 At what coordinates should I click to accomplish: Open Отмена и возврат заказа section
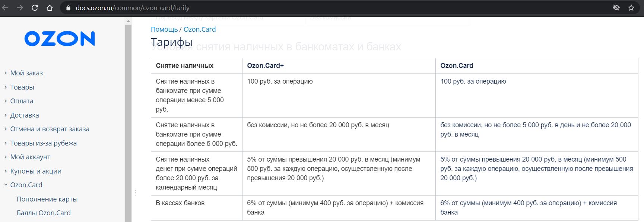(50, 129)
